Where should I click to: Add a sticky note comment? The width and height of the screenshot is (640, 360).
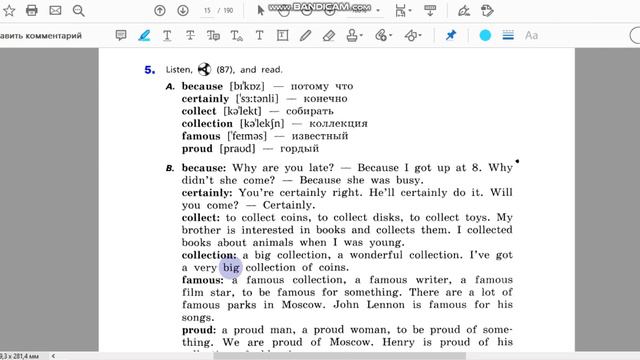[x=121, y=36]
